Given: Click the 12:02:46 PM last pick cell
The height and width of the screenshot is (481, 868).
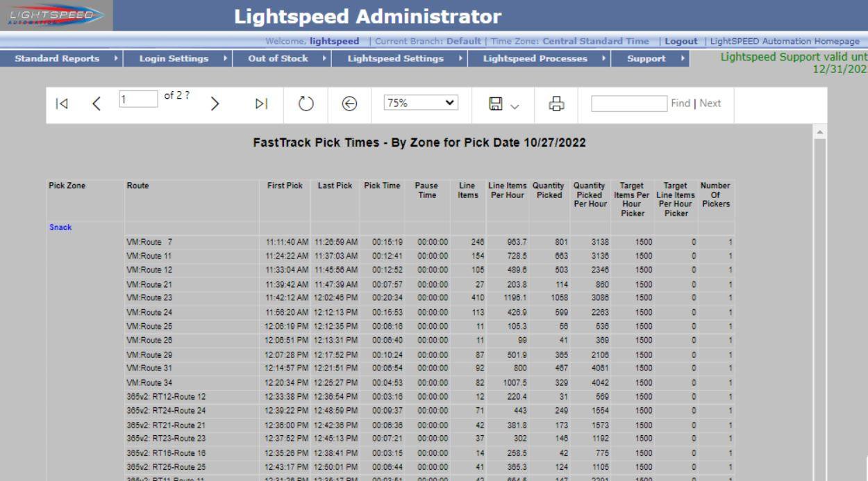Looking at the screenshot, I should coord(335,297).
